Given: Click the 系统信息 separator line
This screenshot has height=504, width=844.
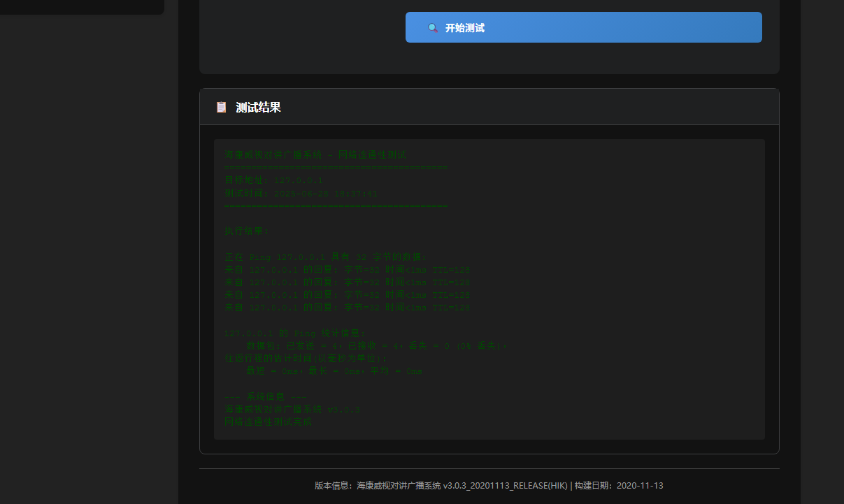Looking at the screenshot, I should tap(265, 396).
